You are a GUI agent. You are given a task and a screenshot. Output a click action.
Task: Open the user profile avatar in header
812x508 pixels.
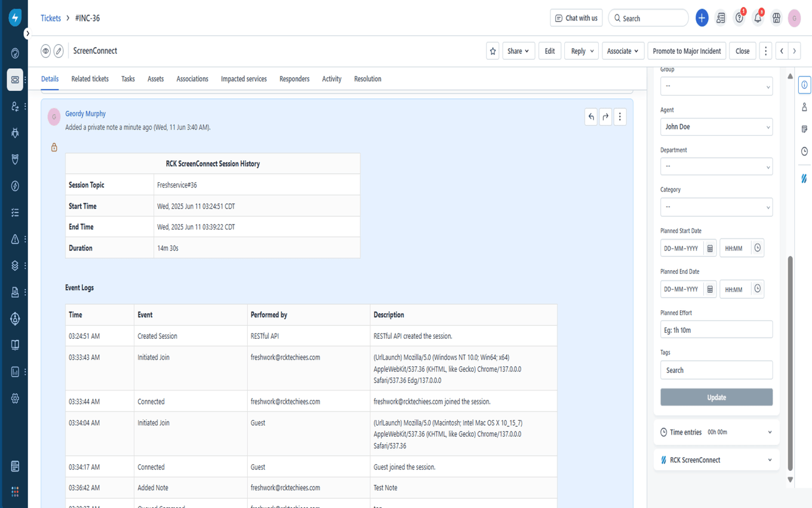pos(794,18)
